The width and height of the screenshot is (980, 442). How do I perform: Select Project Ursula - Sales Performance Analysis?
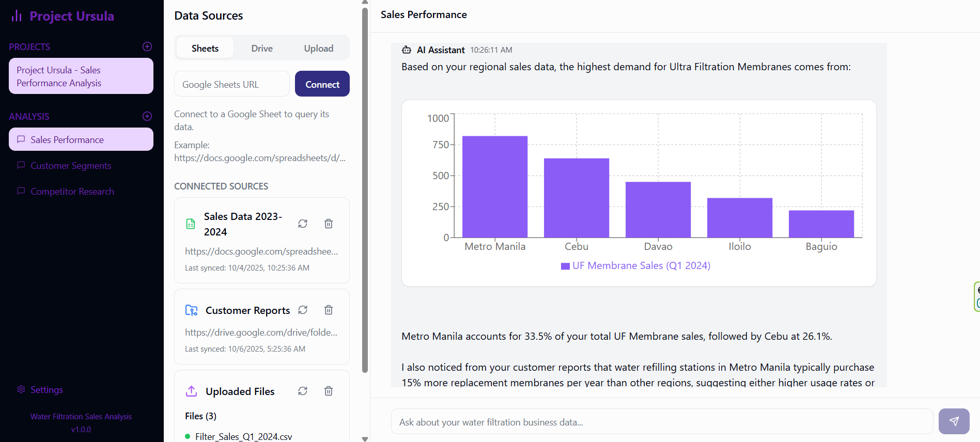[x=81, y=76]
